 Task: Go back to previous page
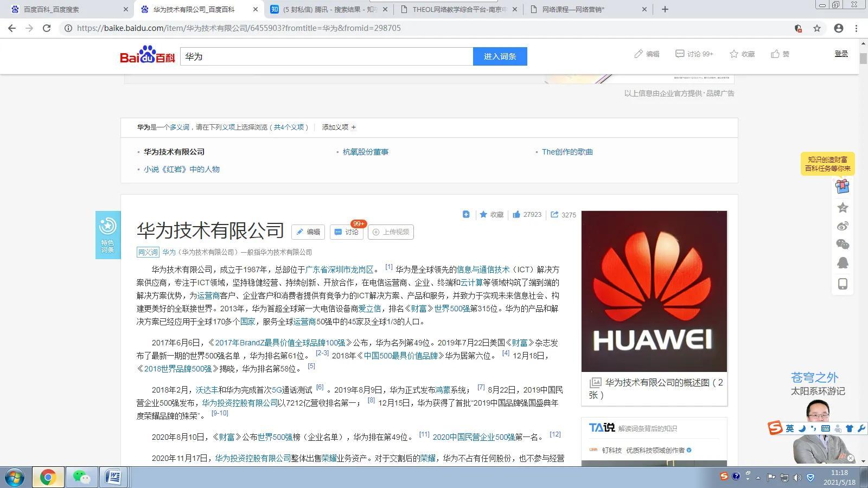(x=12, y=28)
